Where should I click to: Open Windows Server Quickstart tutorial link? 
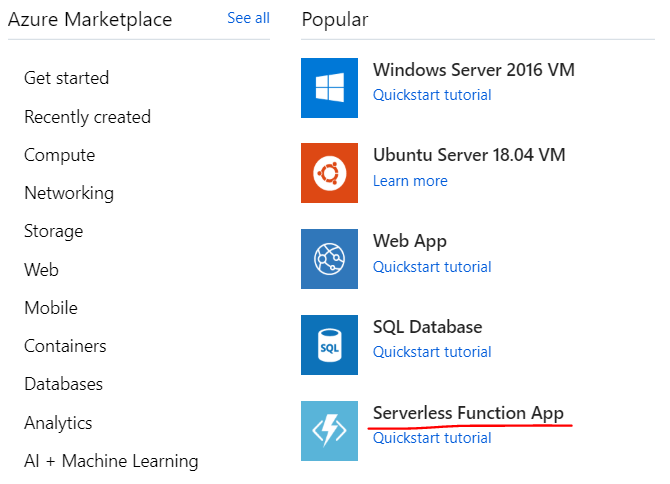tap(432, 95)
